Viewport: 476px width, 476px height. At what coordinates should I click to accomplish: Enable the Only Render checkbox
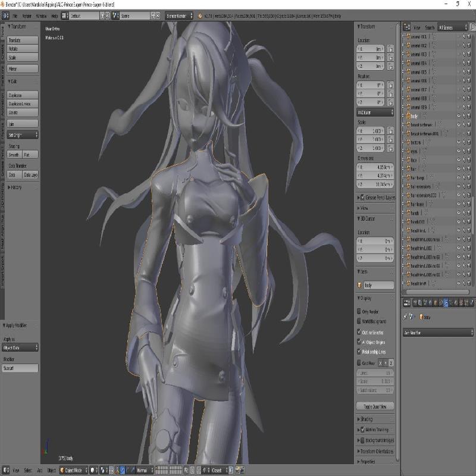(x=359, y=311)
